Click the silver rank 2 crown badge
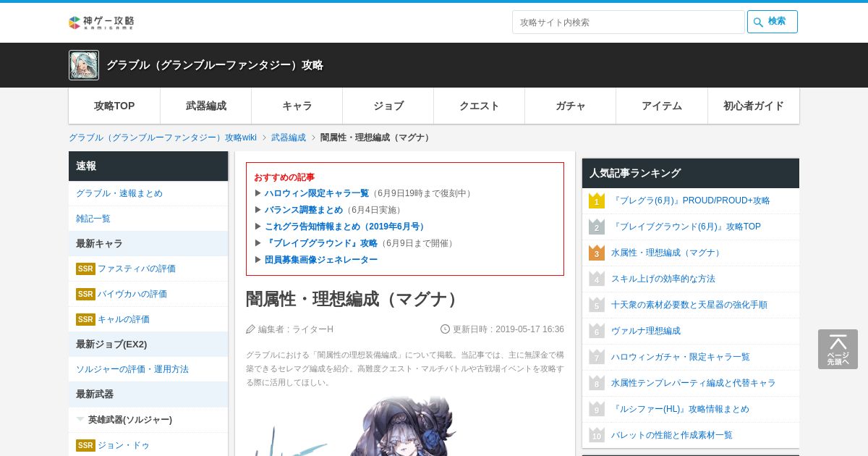 click(x=597, y=227)
